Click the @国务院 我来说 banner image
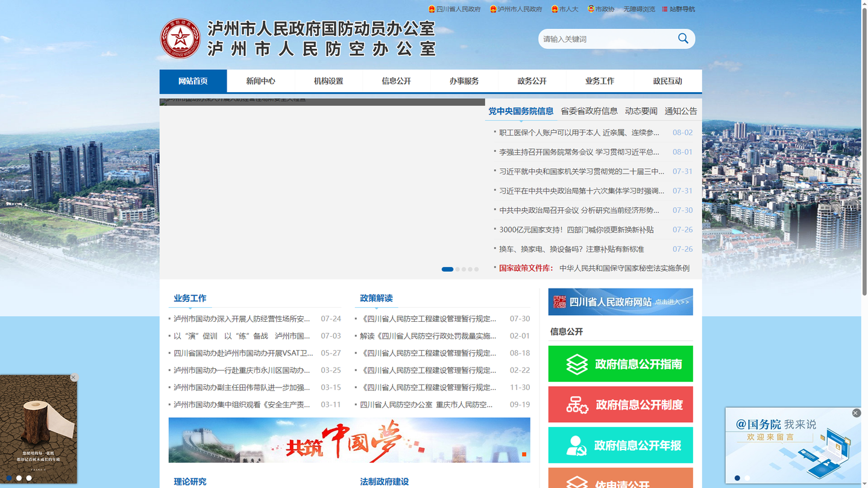The image size is (868, 488). pyautogui.click(x=793, y=446)
